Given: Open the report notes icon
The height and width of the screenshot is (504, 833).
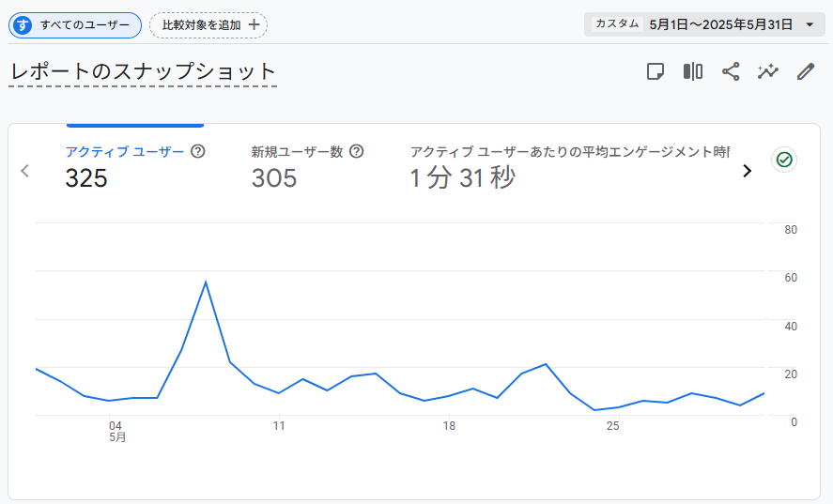Looking at the screenshot, I should 655,71.
